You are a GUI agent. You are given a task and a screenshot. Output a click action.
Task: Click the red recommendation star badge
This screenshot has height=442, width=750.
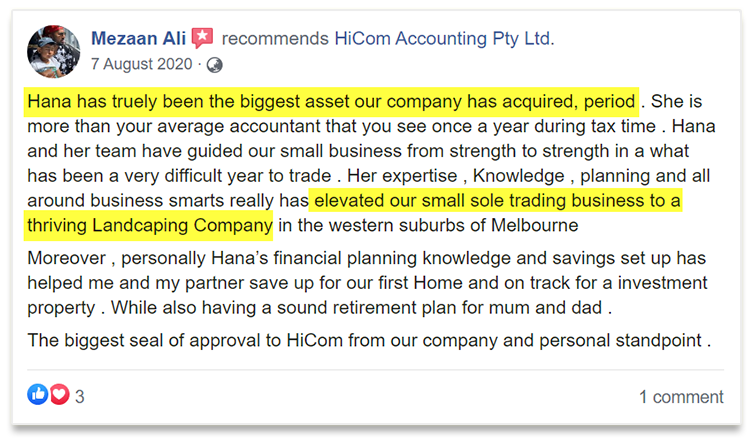203,39
